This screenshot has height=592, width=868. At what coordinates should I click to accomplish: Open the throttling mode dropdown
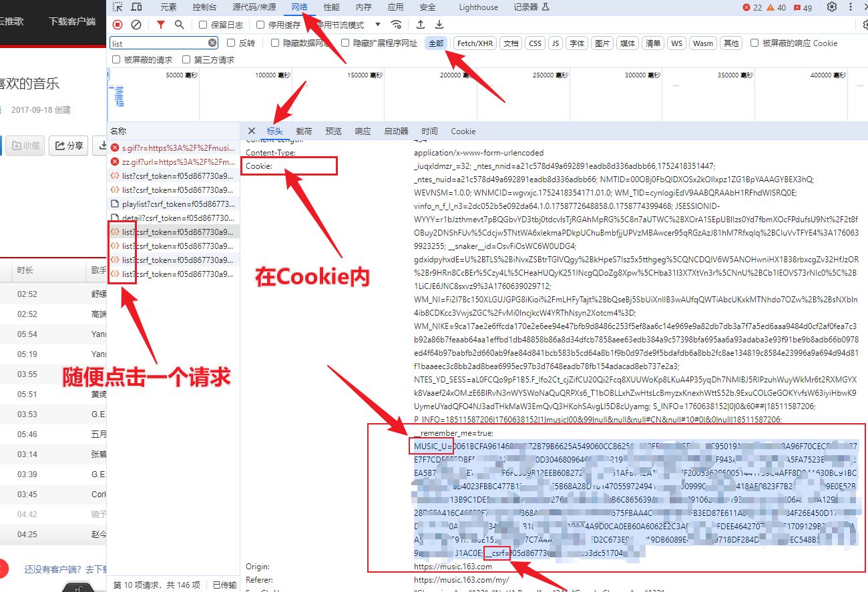click(x=378, y=25)
